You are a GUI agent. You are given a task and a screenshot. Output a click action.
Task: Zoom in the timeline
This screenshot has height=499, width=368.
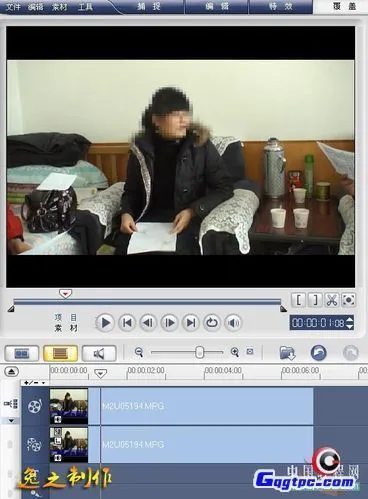tap(235, 352)
